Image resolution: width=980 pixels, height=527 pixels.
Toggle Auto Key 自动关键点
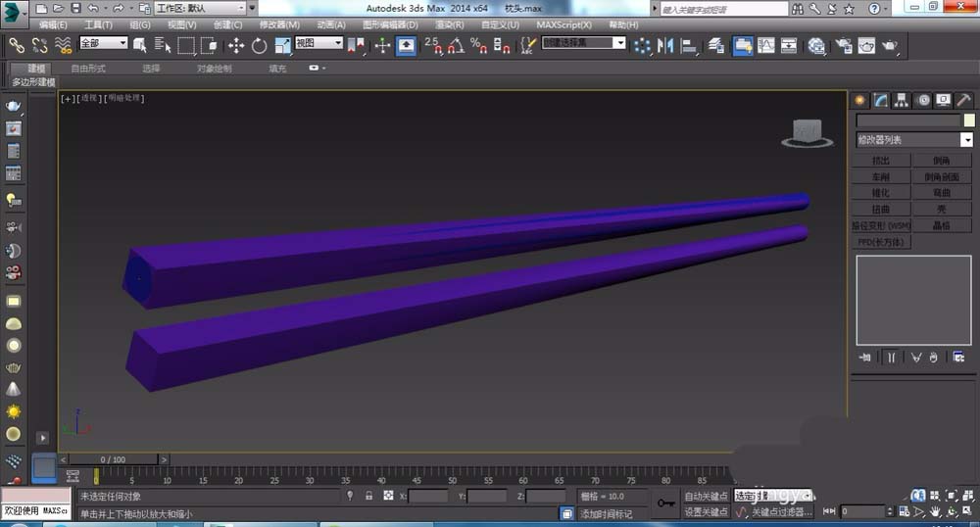click(x=706, y=497)
